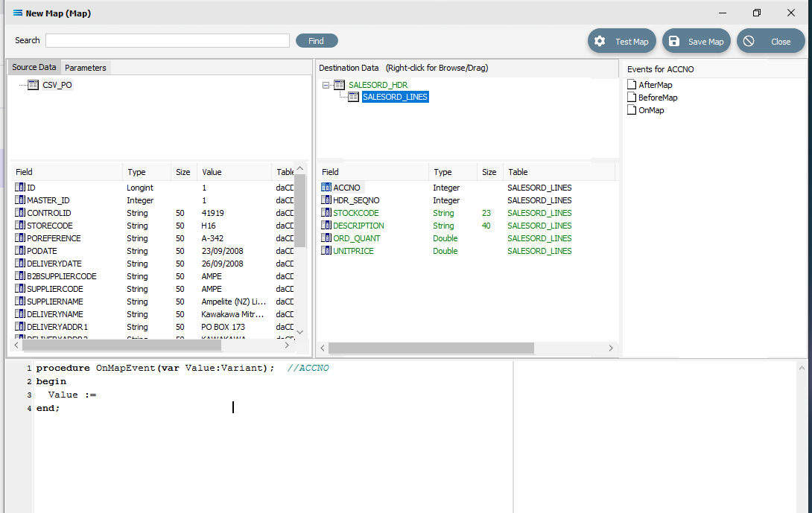Click the source grid Type column header
Image resolution: width=812 pixels, height=513 pixels.
pos(147,172)
